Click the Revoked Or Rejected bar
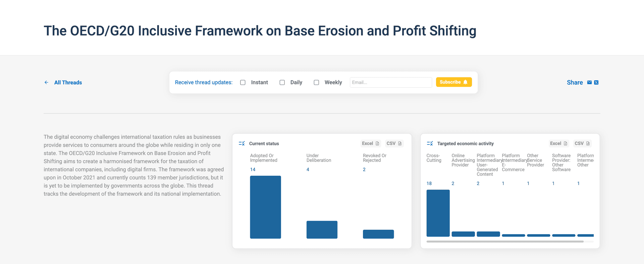Screen dimensions: 644x264 (378, 234)
